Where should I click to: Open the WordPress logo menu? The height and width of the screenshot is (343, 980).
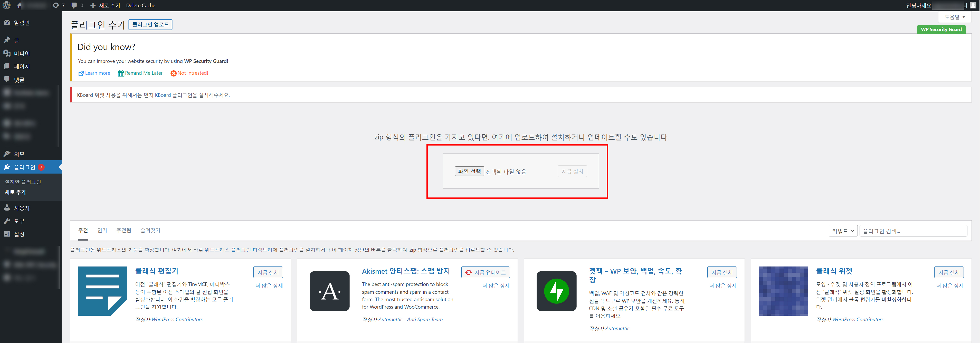6,5
